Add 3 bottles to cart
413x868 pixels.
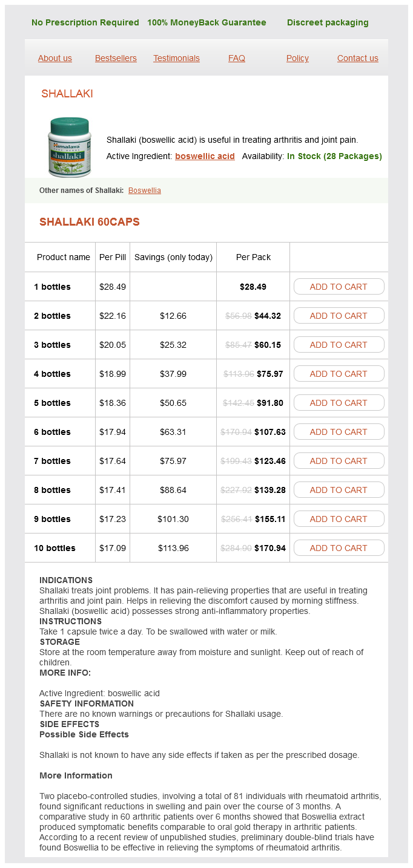[339, 345]
